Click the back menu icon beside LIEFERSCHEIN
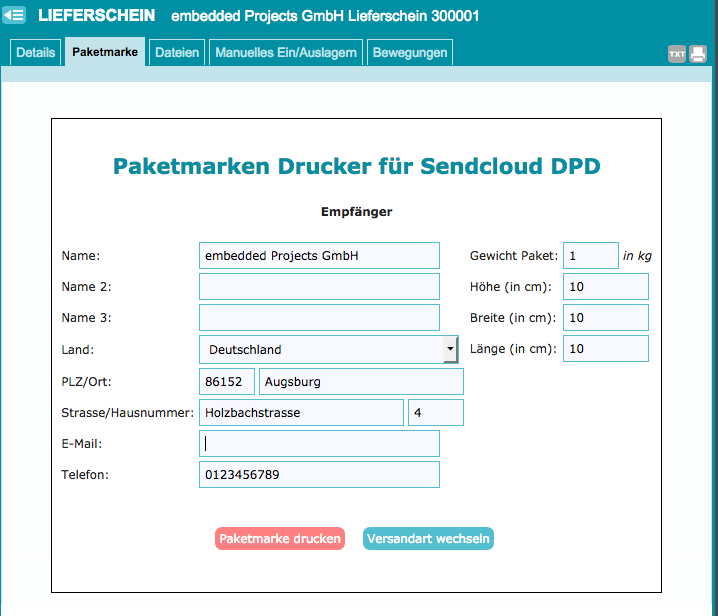This screenshot has width=718, height=616. (14, 15)
